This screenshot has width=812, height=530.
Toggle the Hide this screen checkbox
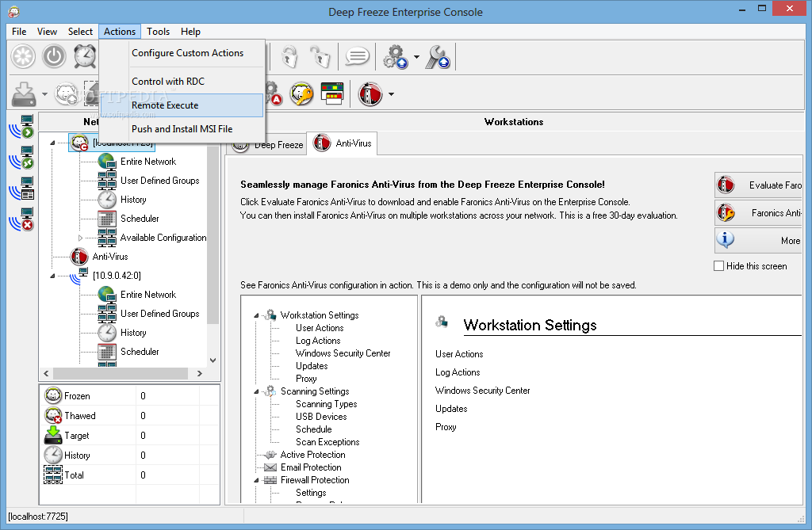coord(718,266)
